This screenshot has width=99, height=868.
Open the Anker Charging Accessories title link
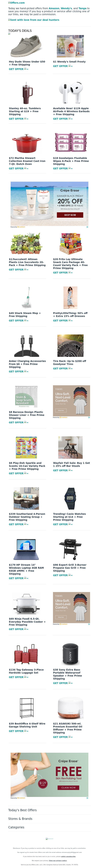pyautogui.click(x=27, y=364)
